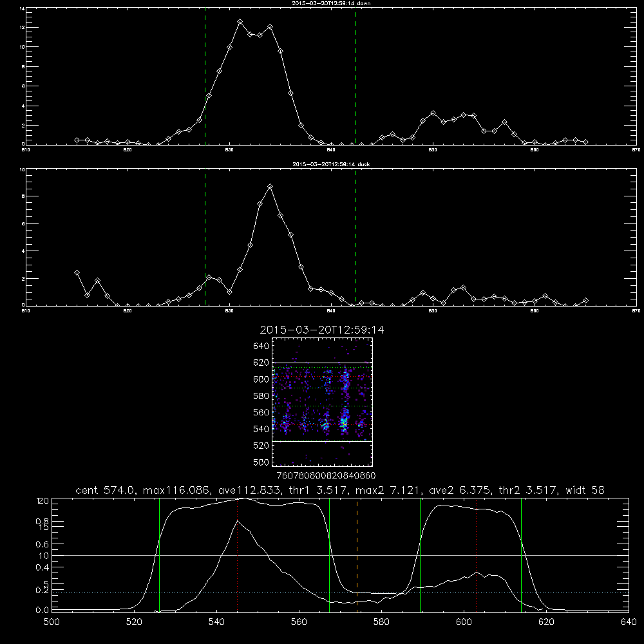
Task: Click the x-axis label '540' of bottom plot
Action: click(216, 622)
